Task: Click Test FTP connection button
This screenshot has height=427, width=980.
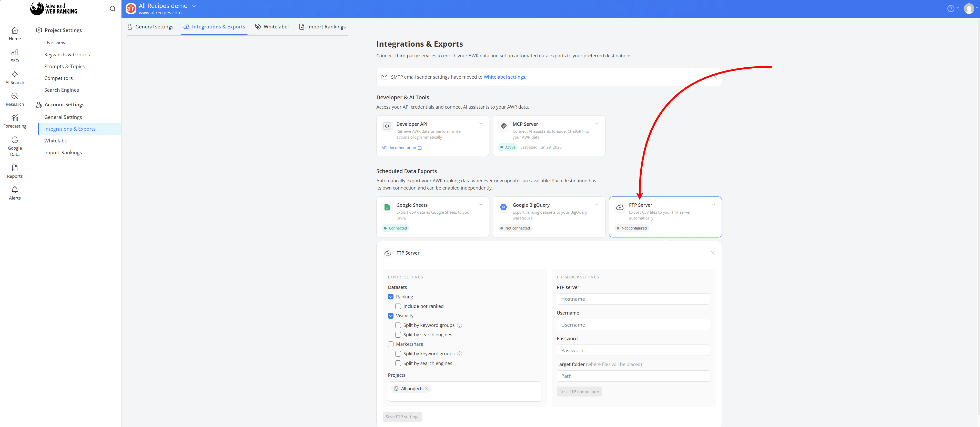Action: 579,392
